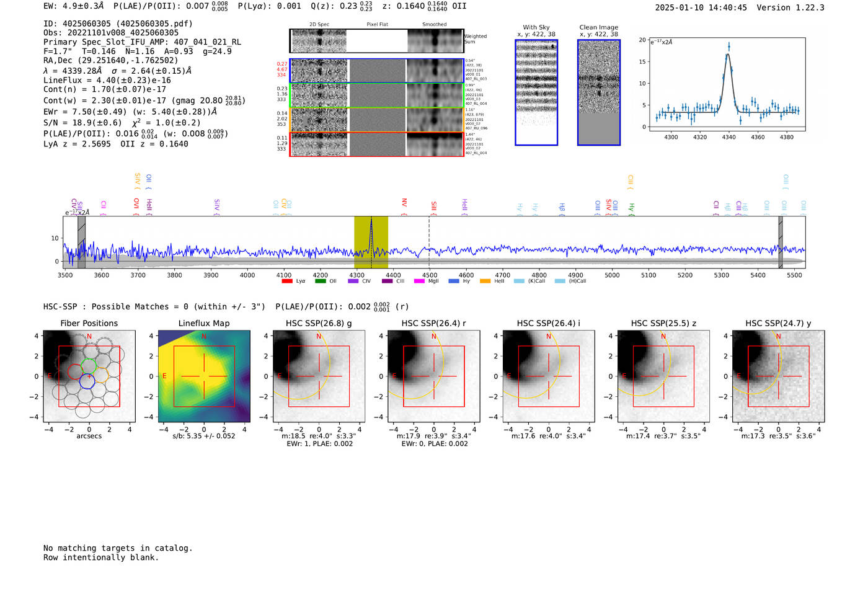The image size is (868, 591).
Task: Click 'No matching targets in catalog.' text
Action: click(x=118, y=548)
